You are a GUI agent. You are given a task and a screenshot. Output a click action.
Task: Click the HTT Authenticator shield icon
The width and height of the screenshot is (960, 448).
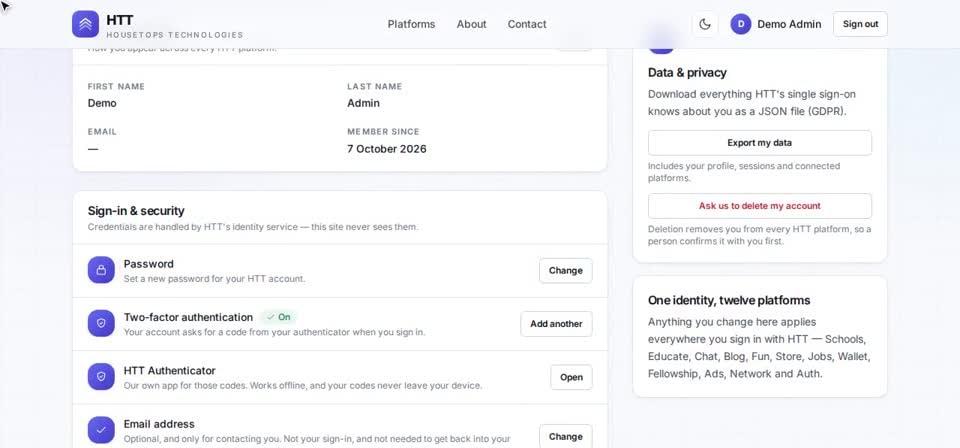[x=101, y=376]
